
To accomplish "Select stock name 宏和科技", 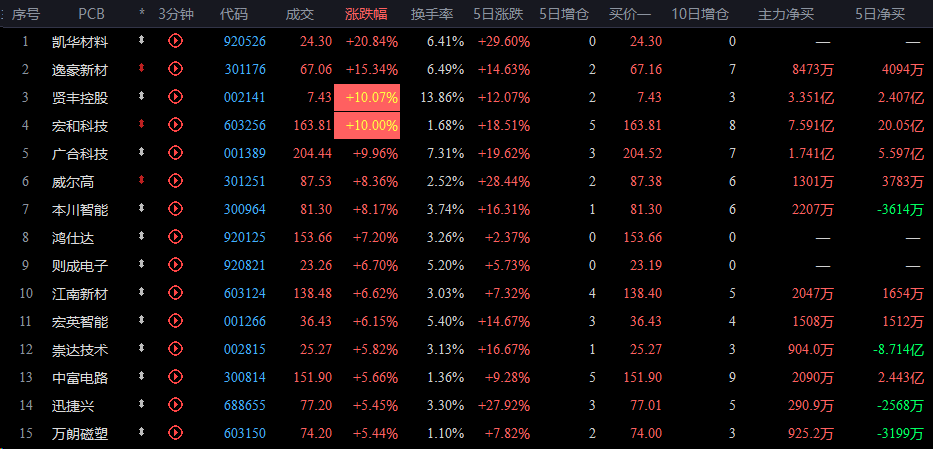I will [80, 125].
